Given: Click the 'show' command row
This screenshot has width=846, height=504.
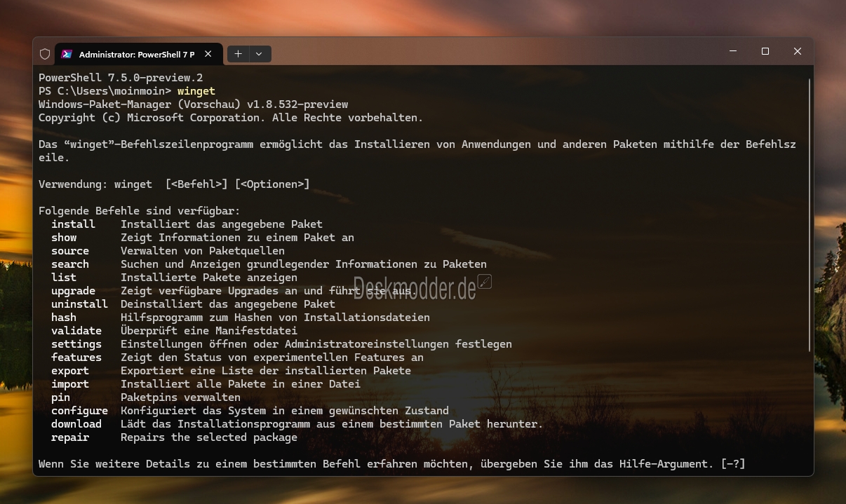Looking at the screenshot, I should coord(203,238).
